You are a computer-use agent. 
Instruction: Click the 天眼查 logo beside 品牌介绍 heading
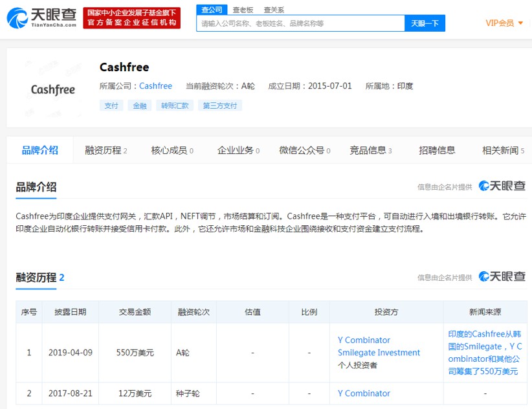tap(502, 186)
